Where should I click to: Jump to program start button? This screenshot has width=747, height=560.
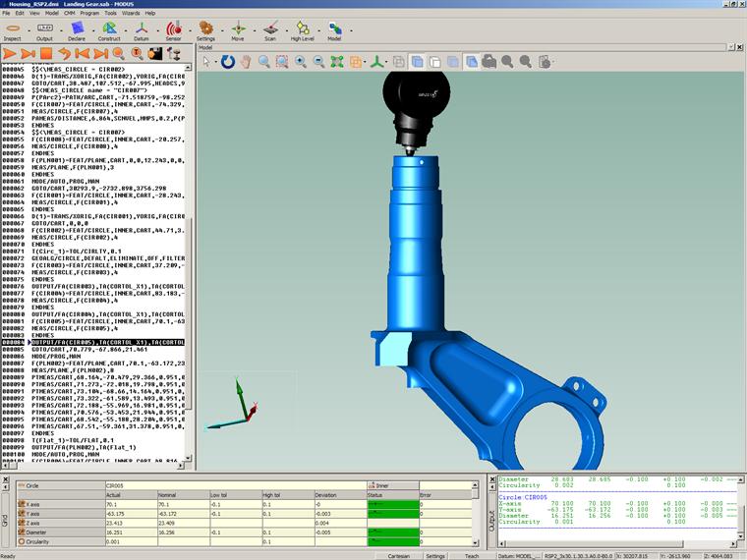(82, 54)
